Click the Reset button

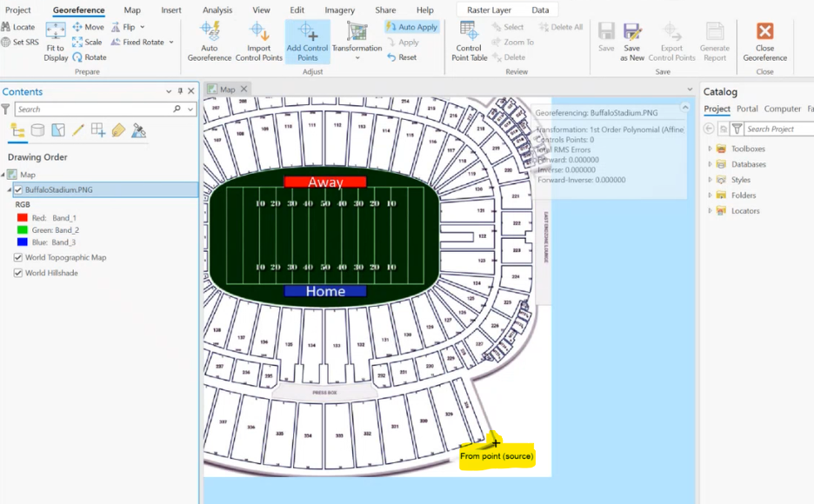[x=402, y=57]
